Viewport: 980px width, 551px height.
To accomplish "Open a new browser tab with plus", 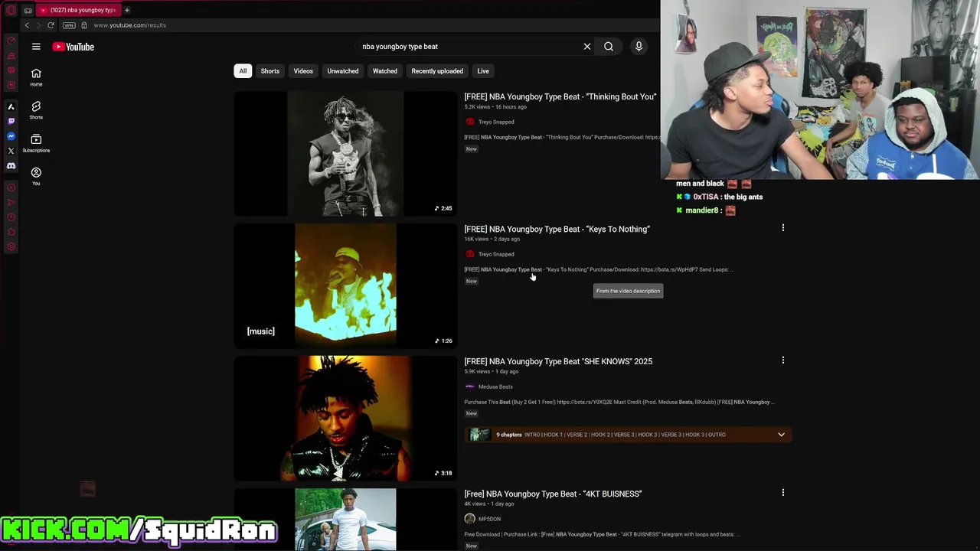I will (127, 10).
